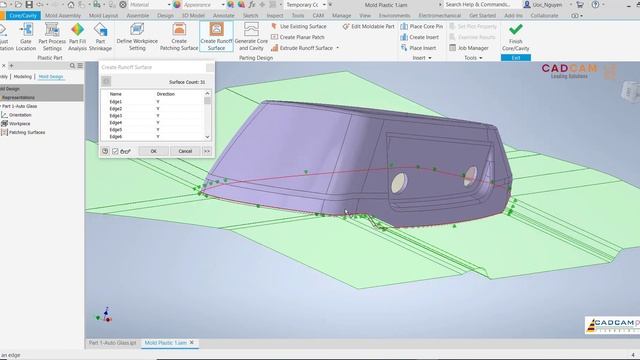This screenshot has height=360, width=640.
Task: Open help button in Runoff dialog
Action: (105, 151)
